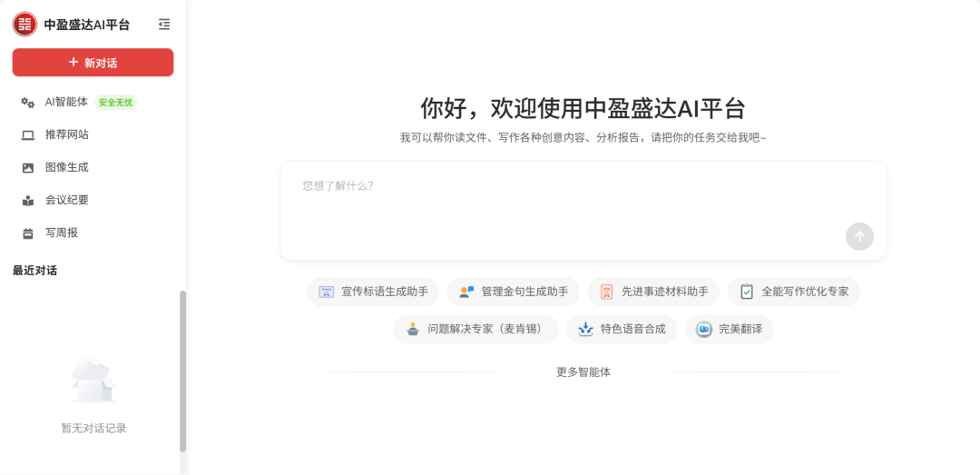
Task: Select the 全能写作优化专家 agent chip
Action: (x=794, y=292)
